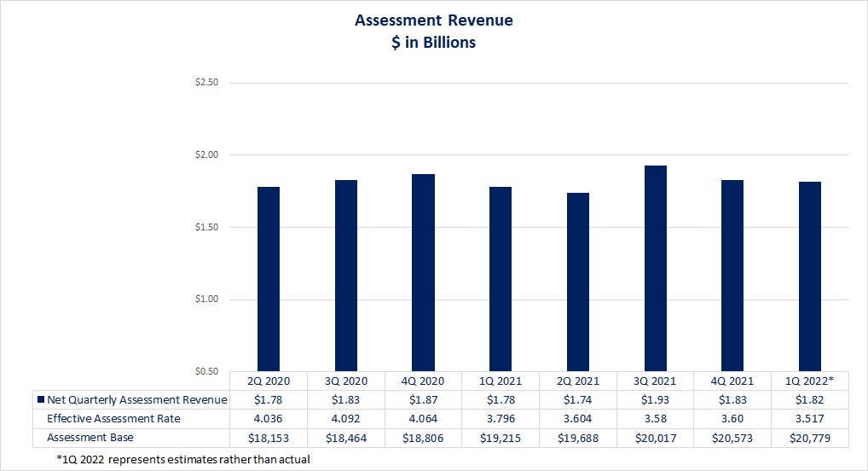
Task: Select the $1.93 revenue cell
Action: [x=655, y=399]
